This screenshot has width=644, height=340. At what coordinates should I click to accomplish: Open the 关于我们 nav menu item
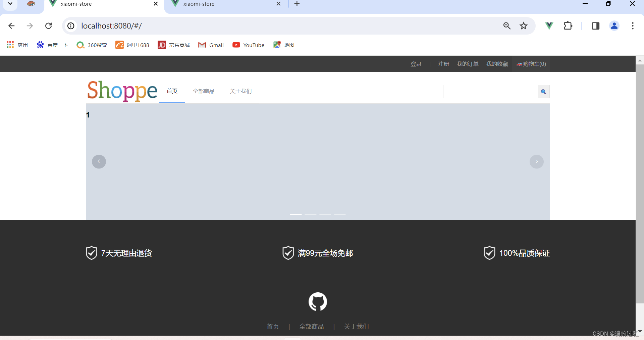click(241, 91)
